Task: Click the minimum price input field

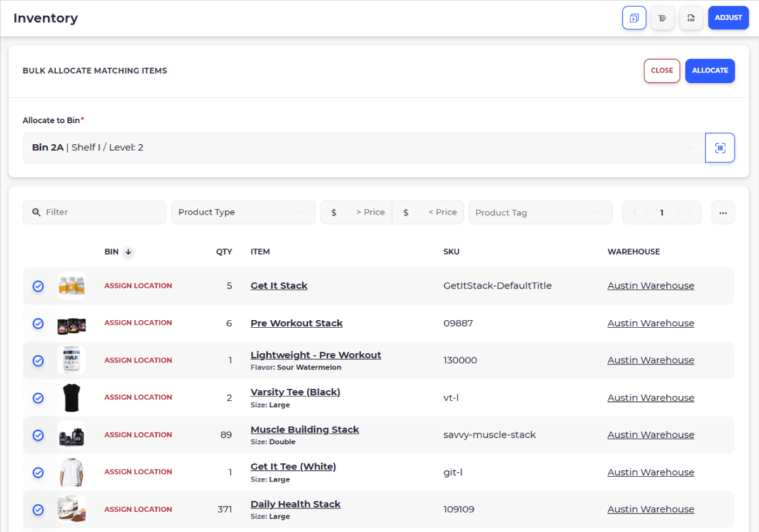Action: coord(356,212)
